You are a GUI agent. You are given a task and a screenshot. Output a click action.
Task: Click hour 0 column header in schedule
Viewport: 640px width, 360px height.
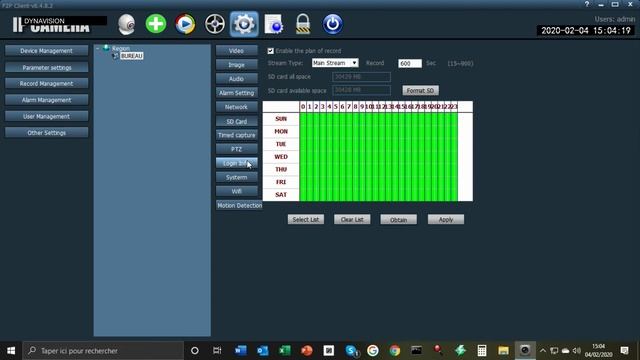click(x=303, y=107)
